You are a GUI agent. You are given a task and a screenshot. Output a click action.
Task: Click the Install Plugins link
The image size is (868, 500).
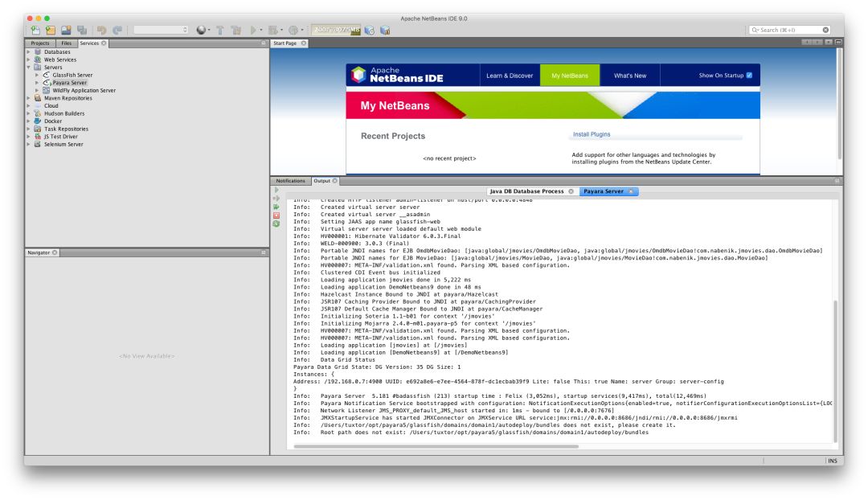592,134
